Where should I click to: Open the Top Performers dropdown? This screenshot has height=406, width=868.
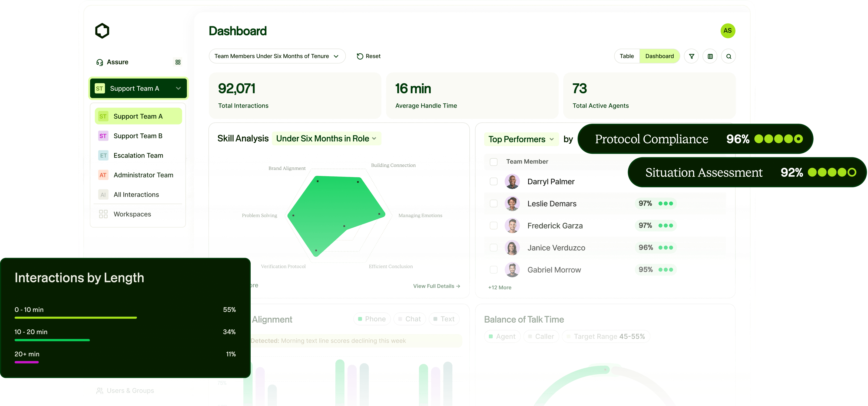click(x=521, y=139)
